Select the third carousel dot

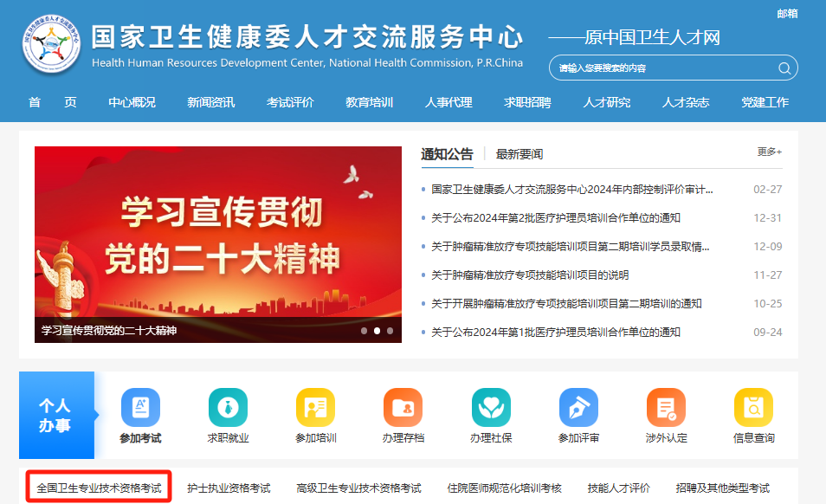(390, 331)
